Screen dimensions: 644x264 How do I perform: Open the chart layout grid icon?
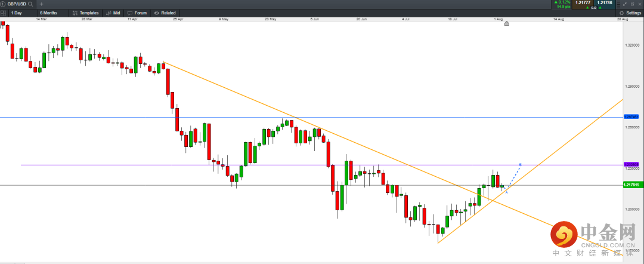(4, 13)
